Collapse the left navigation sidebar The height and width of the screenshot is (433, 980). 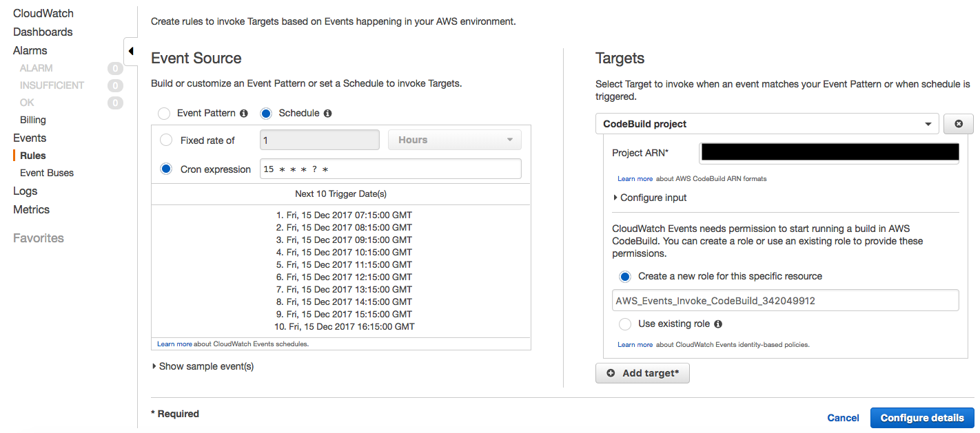pos(131,50)
